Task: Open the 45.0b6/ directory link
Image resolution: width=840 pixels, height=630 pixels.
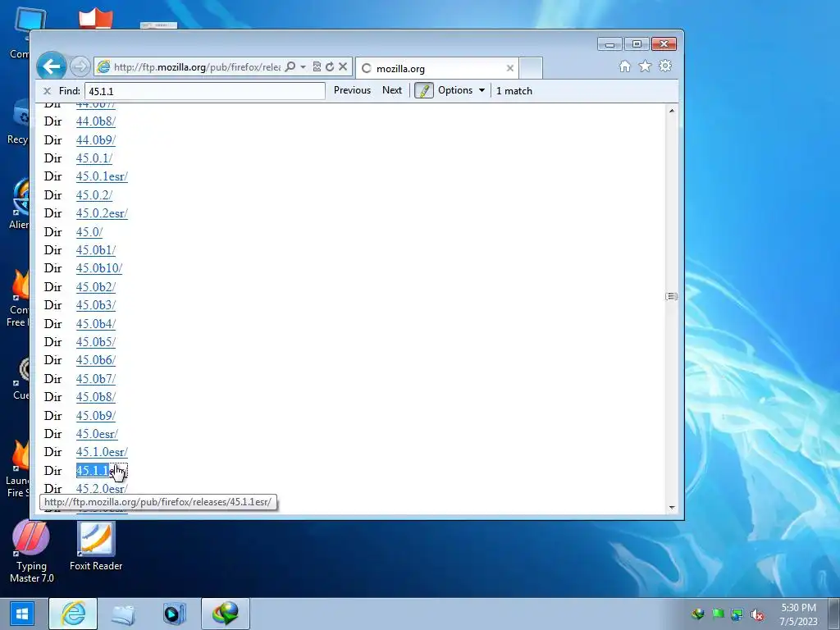Action: point(96,361)
